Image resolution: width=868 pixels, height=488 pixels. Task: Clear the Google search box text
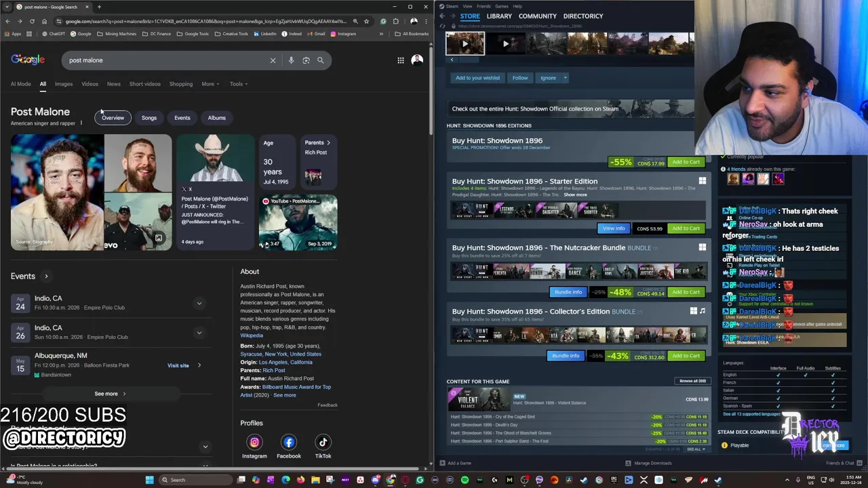point(273,60)
